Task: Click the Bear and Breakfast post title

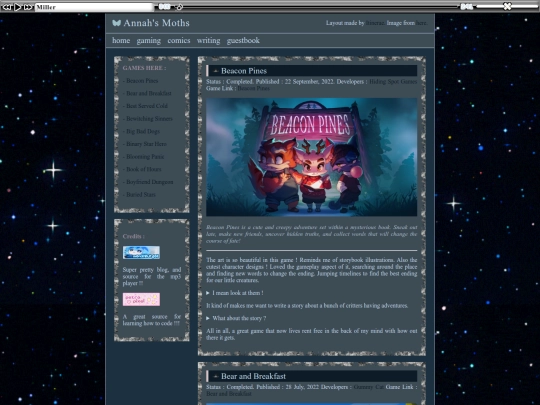Action: tap(253, 376)
